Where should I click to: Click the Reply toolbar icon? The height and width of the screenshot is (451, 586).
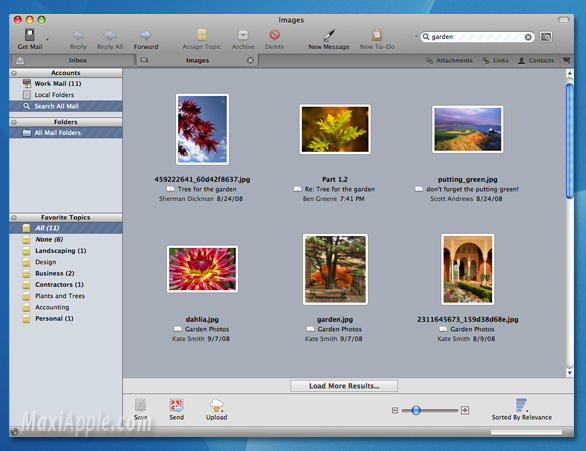point(78,35)
